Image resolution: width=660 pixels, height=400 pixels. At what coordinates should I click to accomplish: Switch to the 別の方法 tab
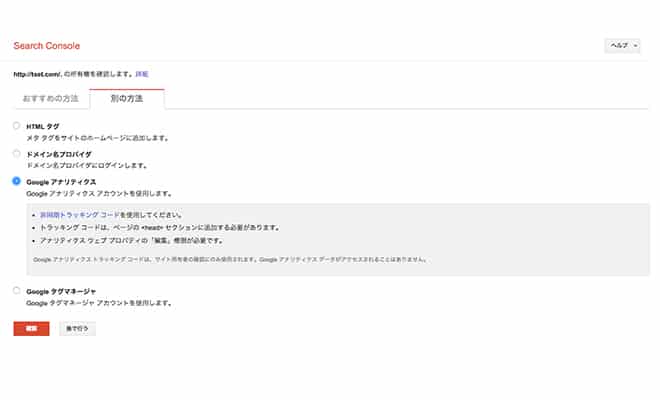[127, 99]
